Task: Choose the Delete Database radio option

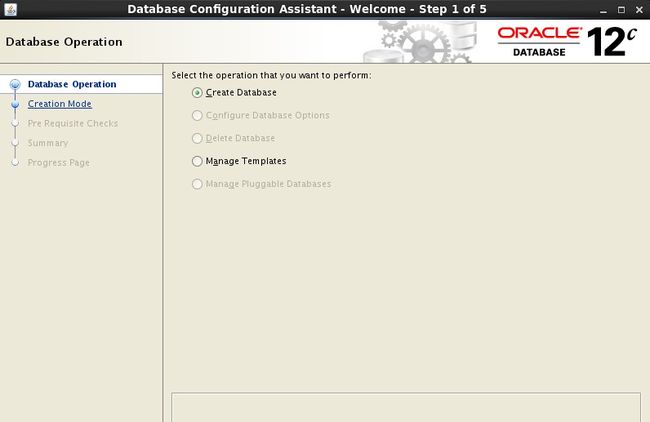Action: point(197,138)
